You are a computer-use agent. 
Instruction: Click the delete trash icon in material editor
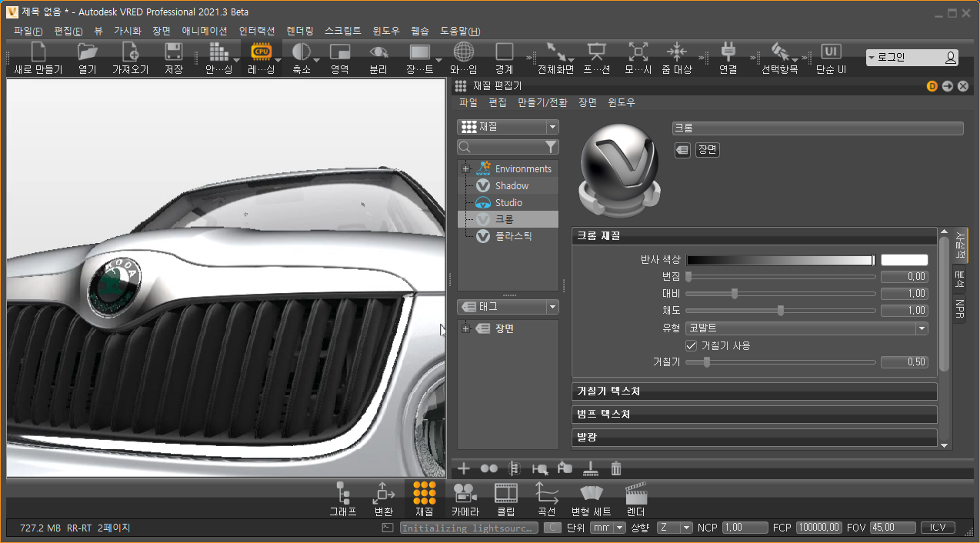click(x=616, y=468)
